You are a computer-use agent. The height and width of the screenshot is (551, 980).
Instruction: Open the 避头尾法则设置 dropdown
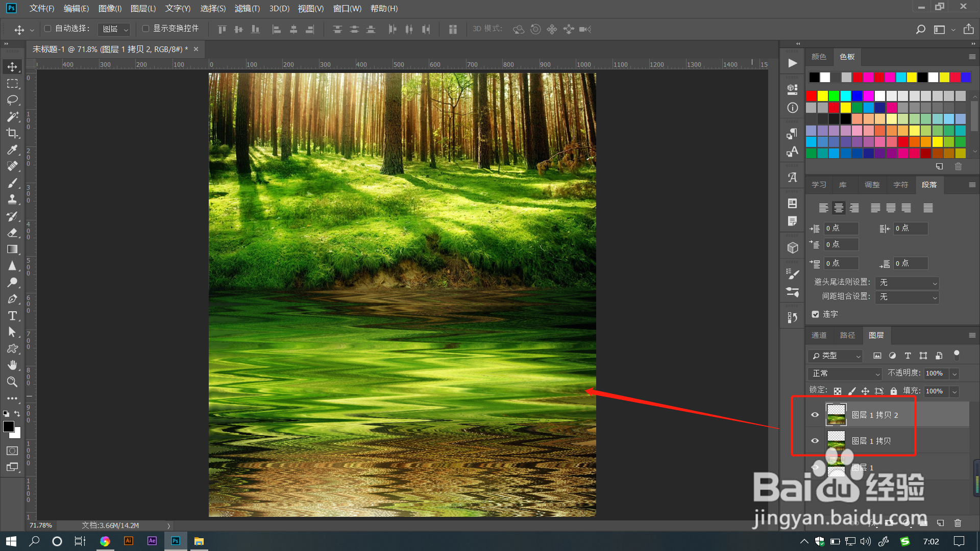907,283
